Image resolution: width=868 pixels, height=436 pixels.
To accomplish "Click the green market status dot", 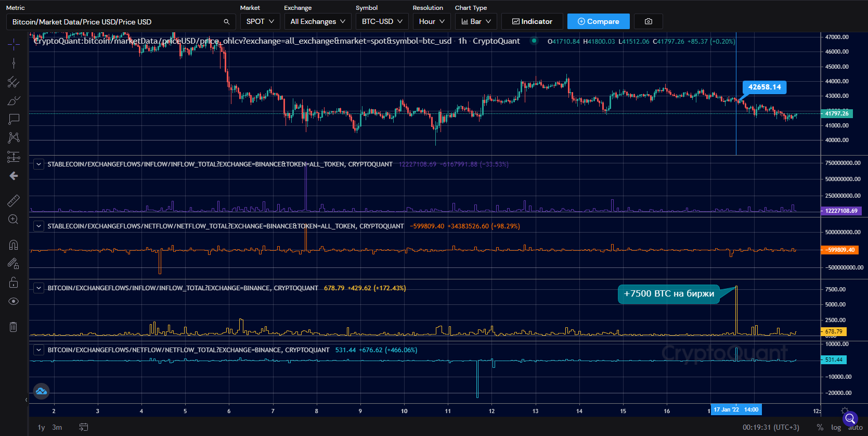I will coord(534,41).
